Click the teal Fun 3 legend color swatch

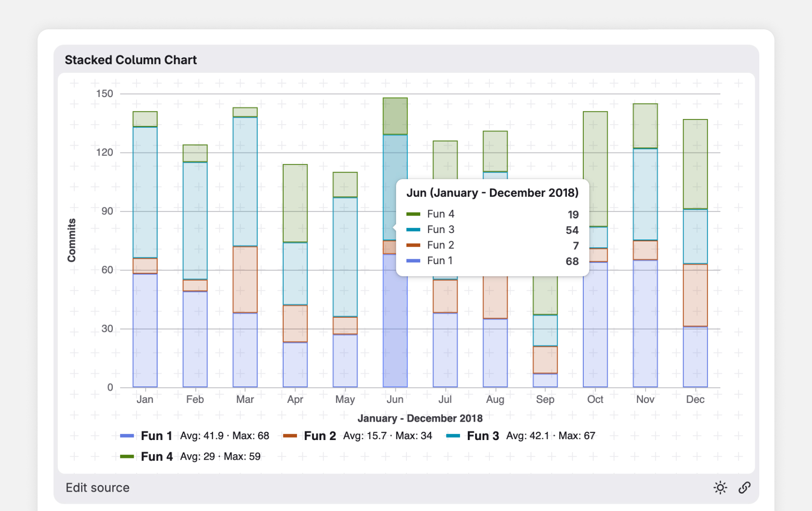(453, 436)
